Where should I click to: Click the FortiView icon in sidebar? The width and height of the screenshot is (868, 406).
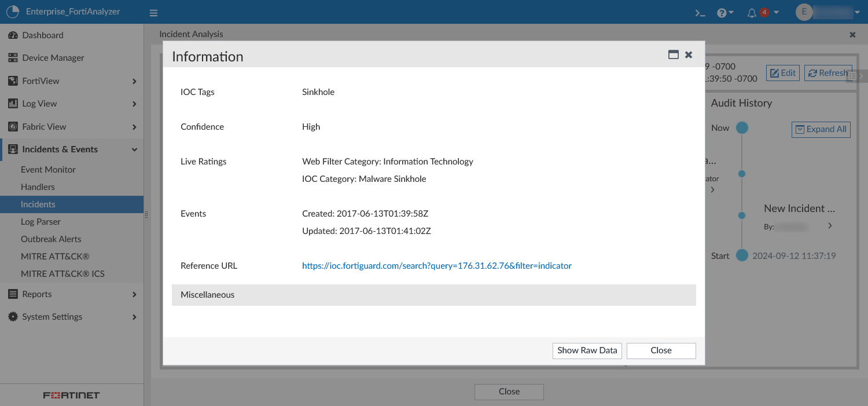(13, 81)
